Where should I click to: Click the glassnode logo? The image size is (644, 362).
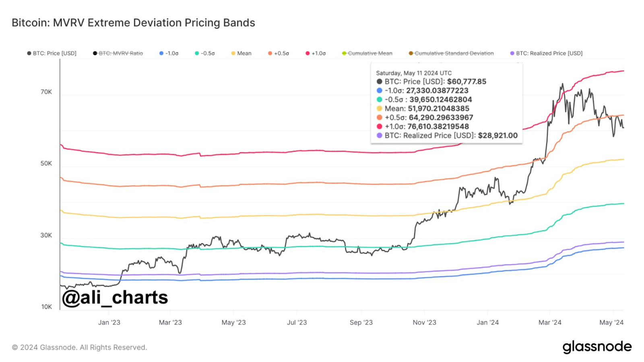597,347
